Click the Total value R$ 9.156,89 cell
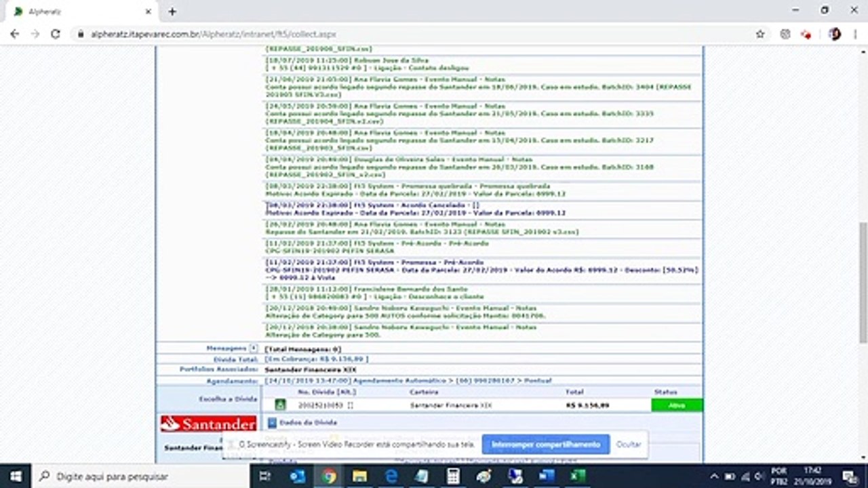Image resolution: width=868 pixels, height=488 pixels. click(587, 405)
